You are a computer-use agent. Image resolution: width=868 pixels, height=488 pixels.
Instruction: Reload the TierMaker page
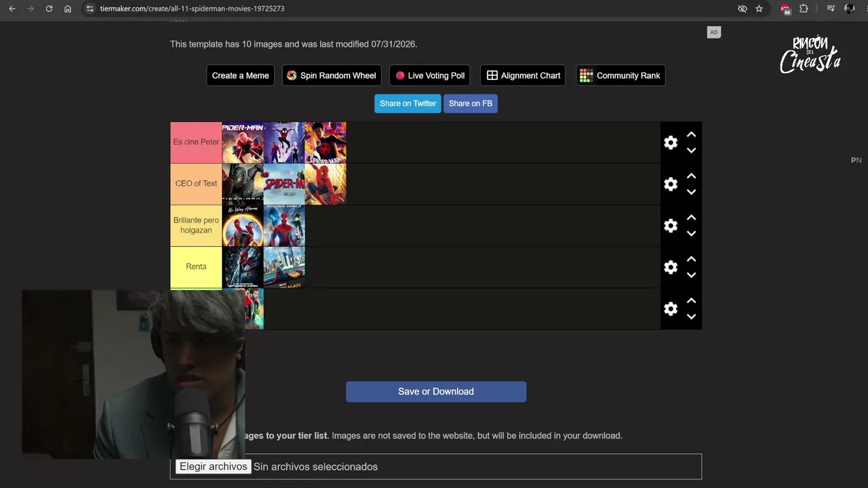click(49, 9)
